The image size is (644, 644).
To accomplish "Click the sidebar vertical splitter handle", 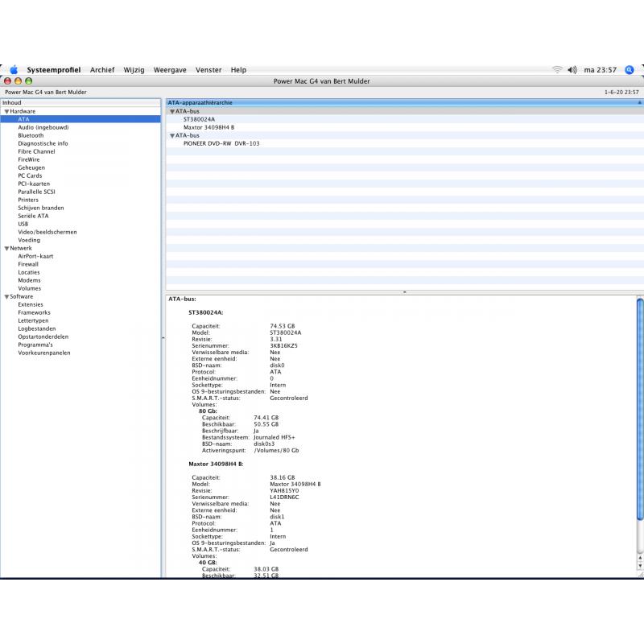I will pos(163,337).
